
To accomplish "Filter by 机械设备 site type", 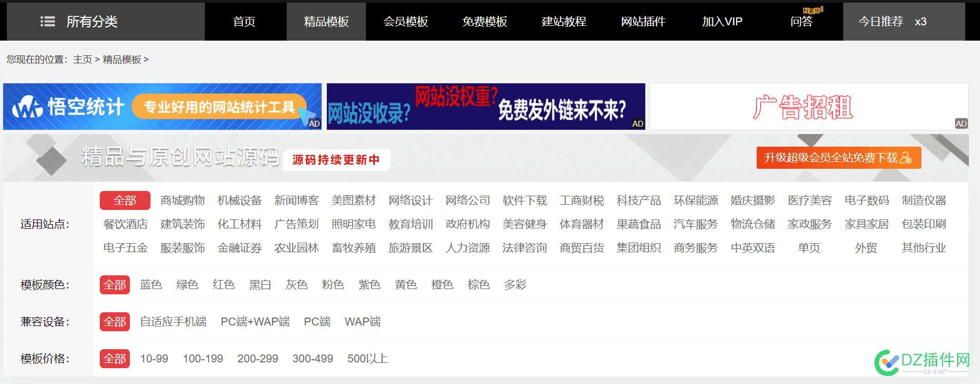I will [x=240, y=200].
